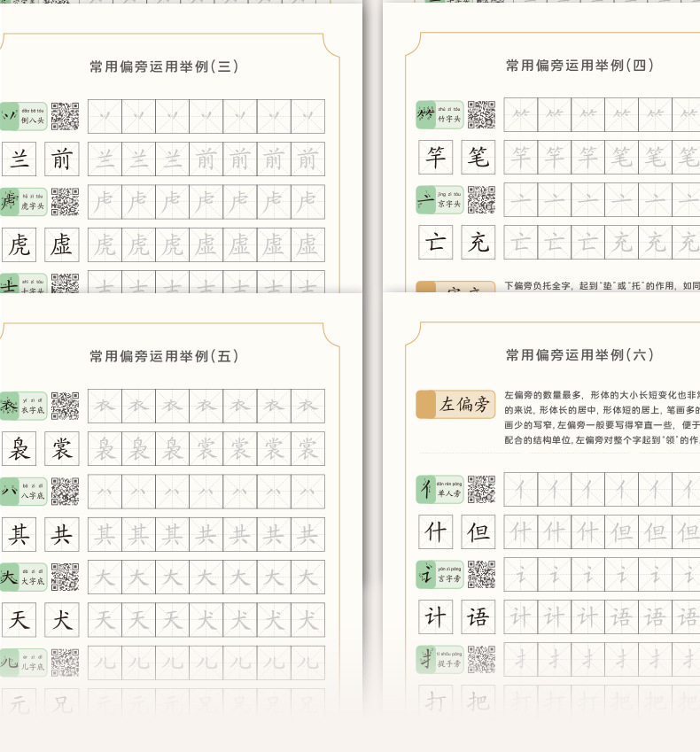Viewport: 700px width, 752px height.
Task: Click the paragraph starting 左偏旁的数量最多
Action: click(603, 417)
